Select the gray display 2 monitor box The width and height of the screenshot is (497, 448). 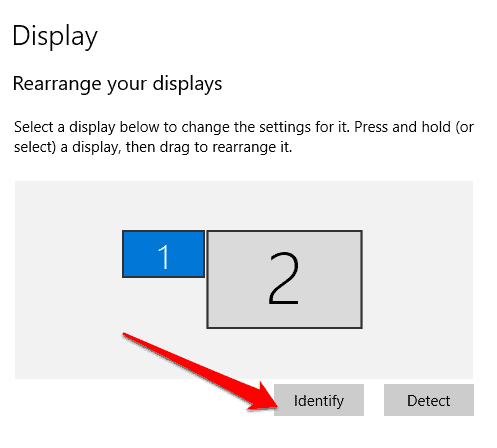coord(284,279)
